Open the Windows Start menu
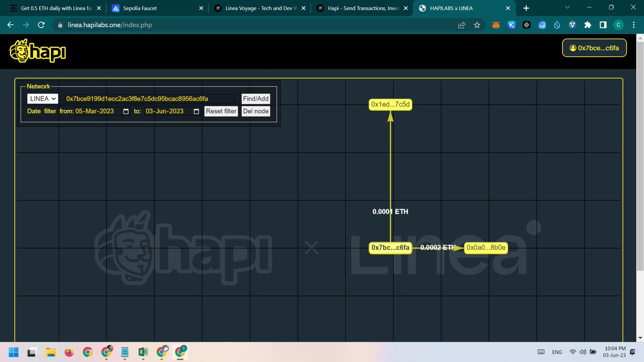Screen dimensions: 644x362 [x=13, y=352]
